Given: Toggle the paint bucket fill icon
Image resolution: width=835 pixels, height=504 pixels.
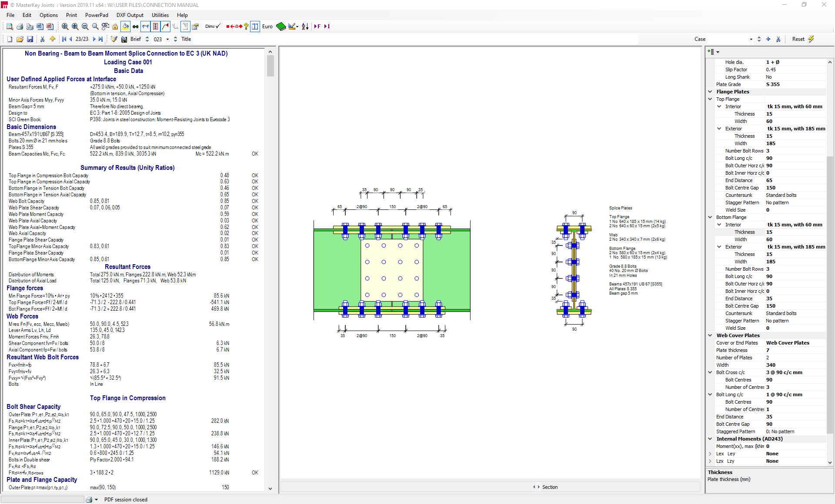Looking at the screenshot, I should pyautogui.click(x=125, y=27).
